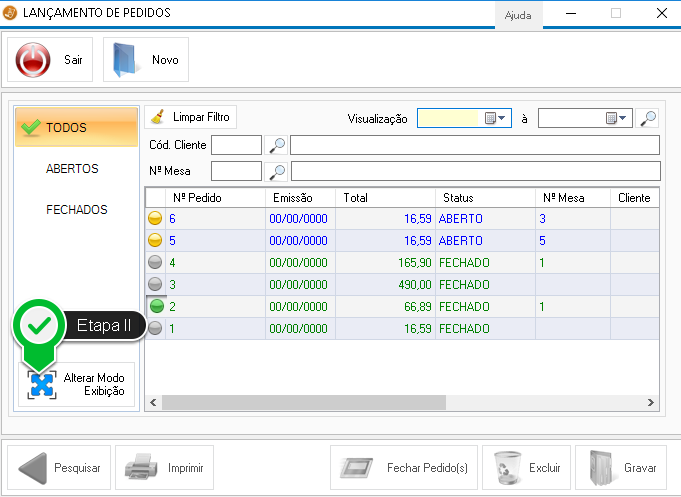The width and height of the screenshot is (681, 497).
Task: Click the Nº Mesa magnifier search icon
Action: pyautogui.click(x=277, y=171)
